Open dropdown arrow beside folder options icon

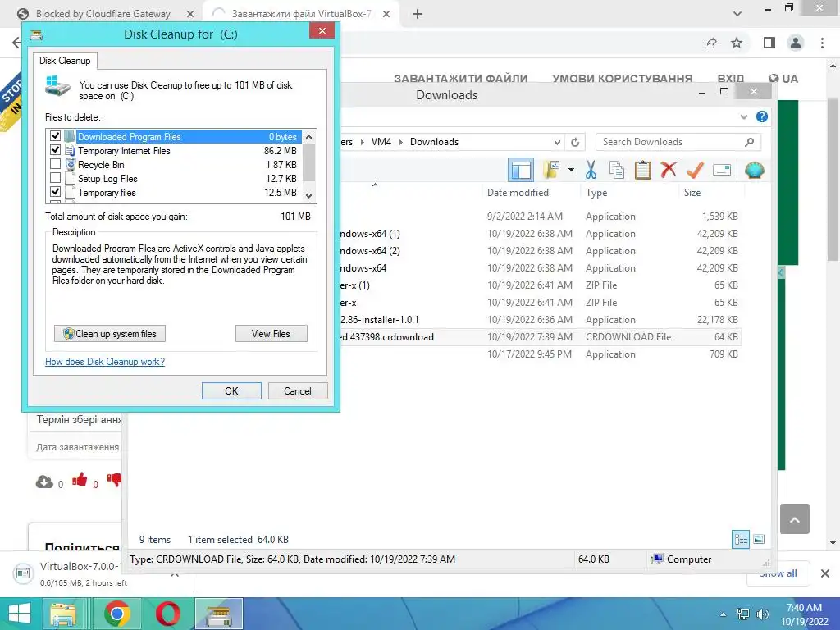(571, 171)
